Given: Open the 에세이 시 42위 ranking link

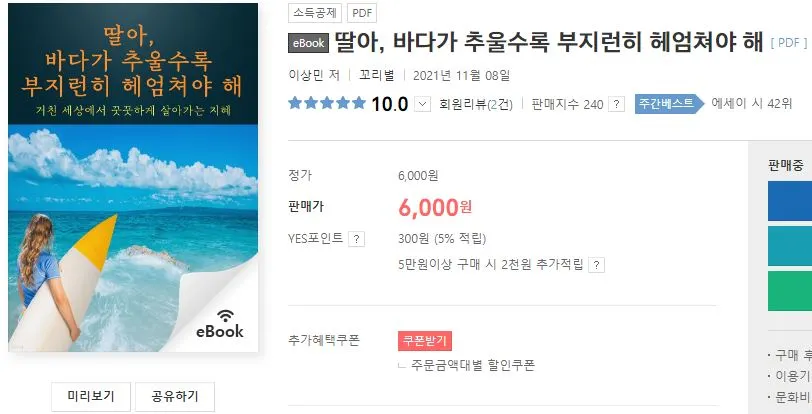Looking at the screenshot, I should tap(751, 104).
